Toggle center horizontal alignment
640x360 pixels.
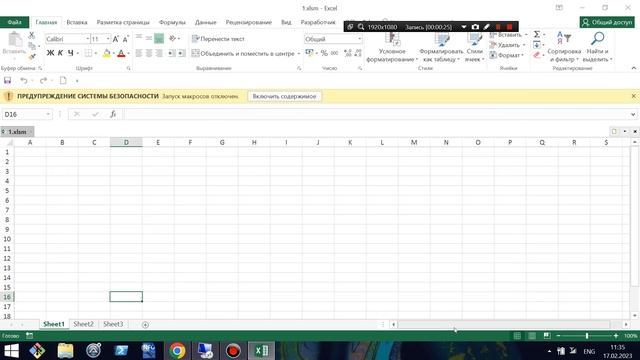(149, 53)
